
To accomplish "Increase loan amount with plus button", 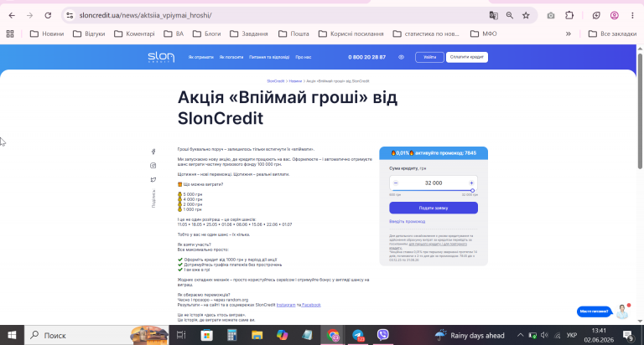I will 471,183.
